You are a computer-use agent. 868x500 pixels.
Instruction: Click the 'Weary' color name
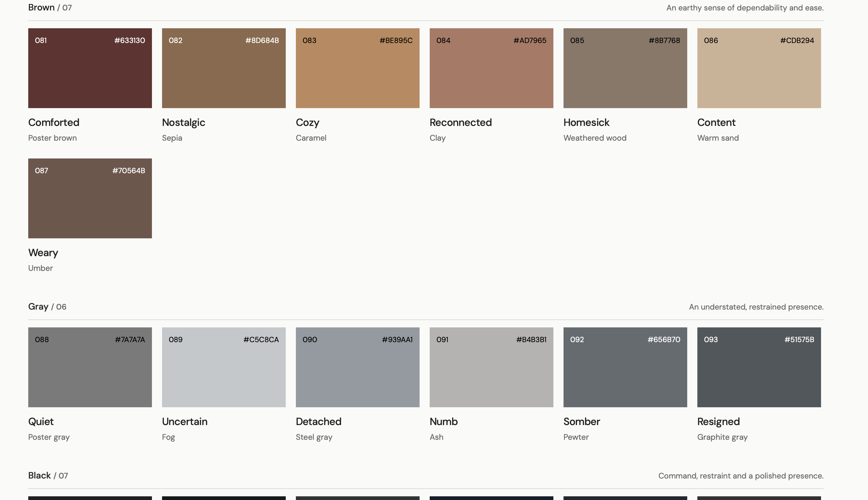(43, 253)
